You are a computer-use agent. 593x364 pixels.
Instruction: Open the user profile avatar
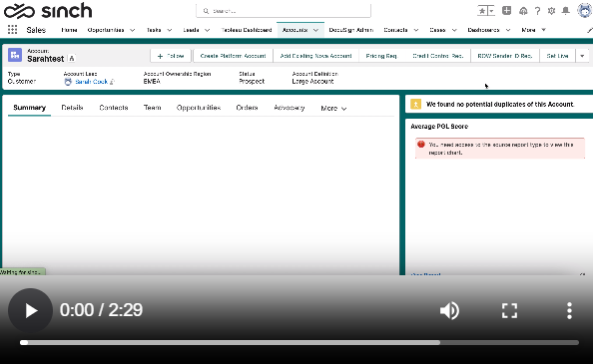tap(585, 10)
